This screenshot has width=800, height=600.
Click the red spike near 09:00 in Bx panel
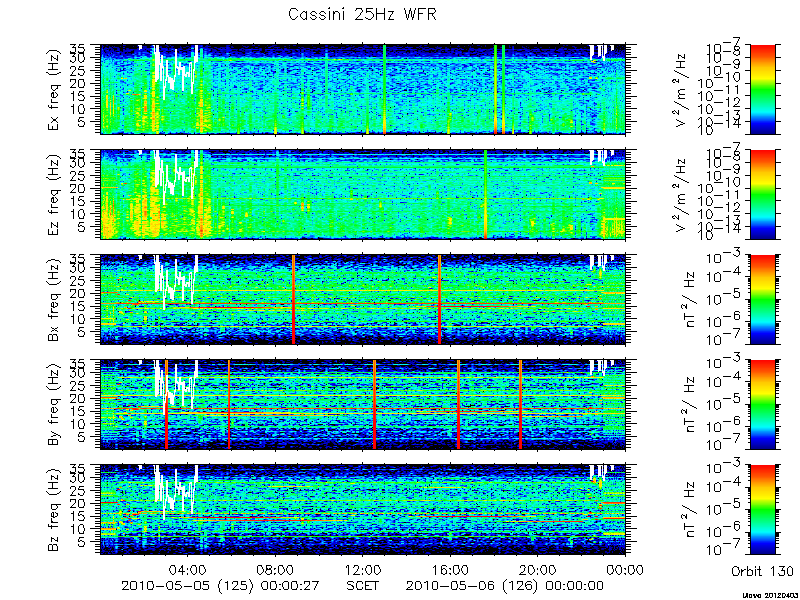[x=293, y=299]
